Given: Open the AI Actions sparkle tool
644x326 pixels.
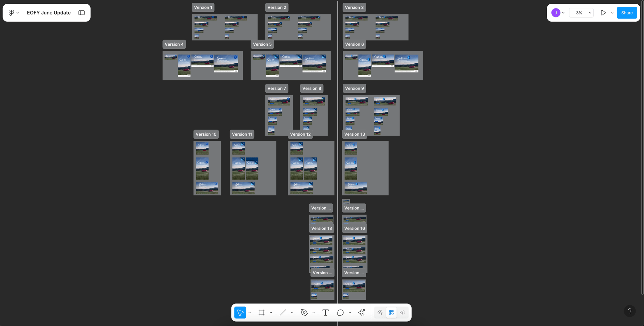Looking at the screenshot, I should point(362,313).
